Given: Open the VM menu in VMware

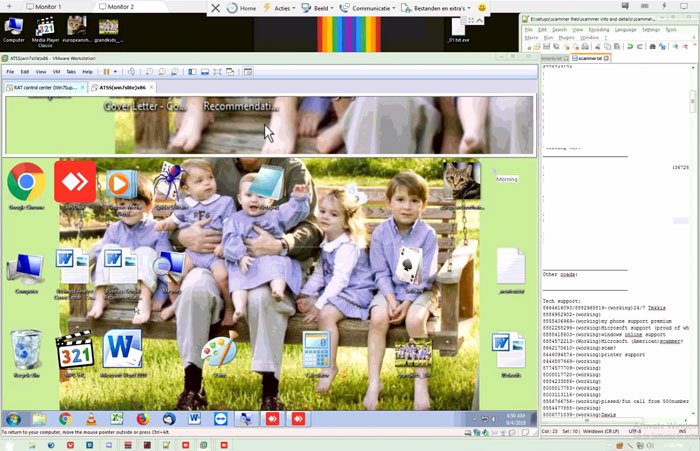Looking at the screenshot, I should [56, 72].
